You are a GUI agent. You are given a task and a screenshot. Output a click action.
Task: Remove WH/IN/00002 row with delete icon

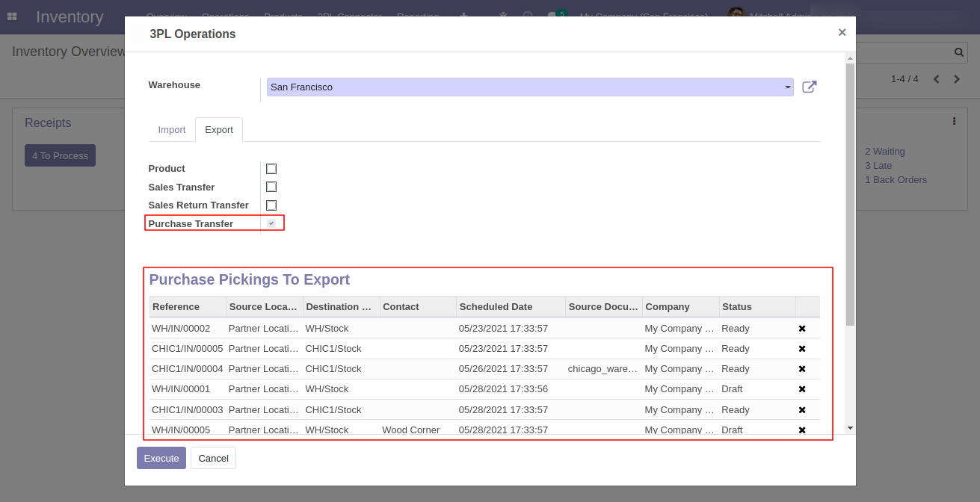click(802, 329)
